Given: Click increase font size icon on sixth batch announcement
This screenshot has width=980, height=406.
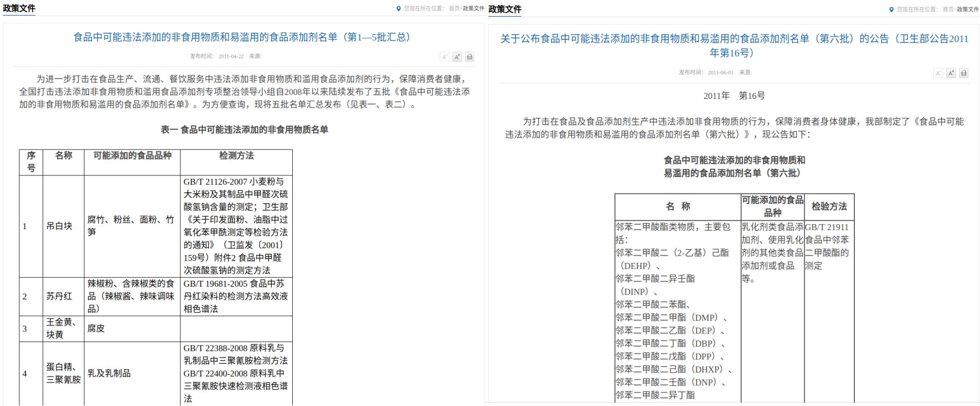Looking at the screenshot, I should tap(951, 73).
